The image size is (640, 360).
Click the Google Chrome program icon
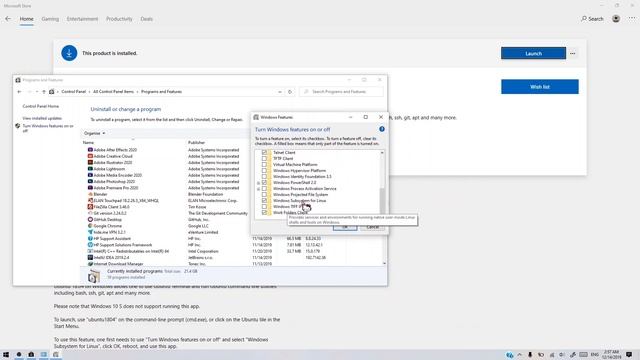(x=90, y=226)
